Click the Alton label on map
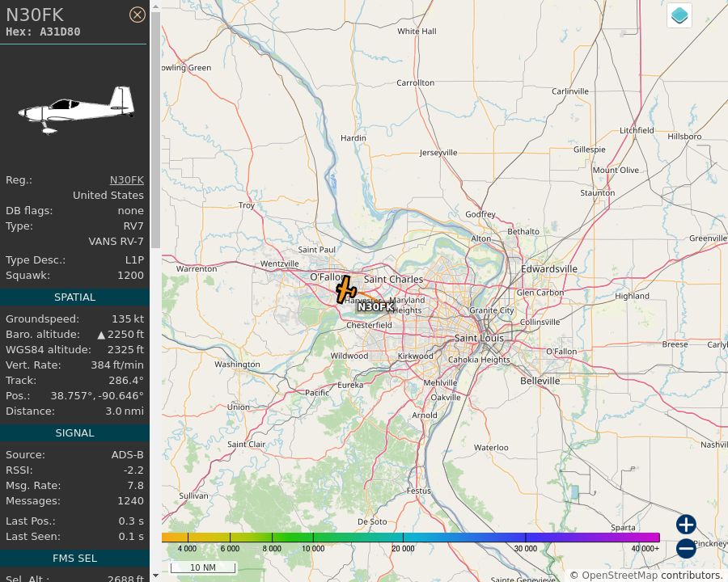Viewport: 728px width, 582px height. (480, 238)
